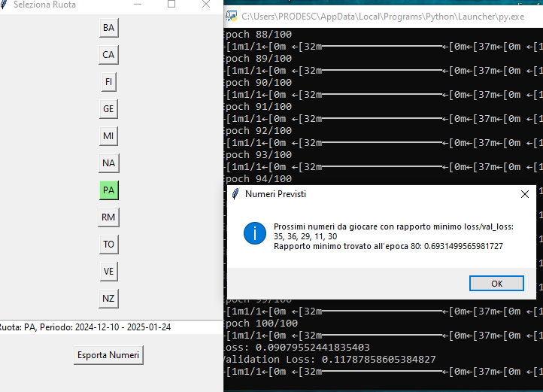Screen dimensions: 543x392
Task: Click the 'Rapporto minimo trovato all'epoca 80' line
Action: (x=388, y=246)
